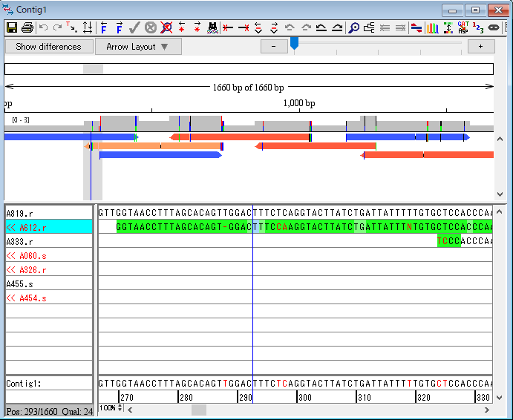Click the blue zoom slider handle
The height and width of the screenshot is (420, 513).
[295, 43]
